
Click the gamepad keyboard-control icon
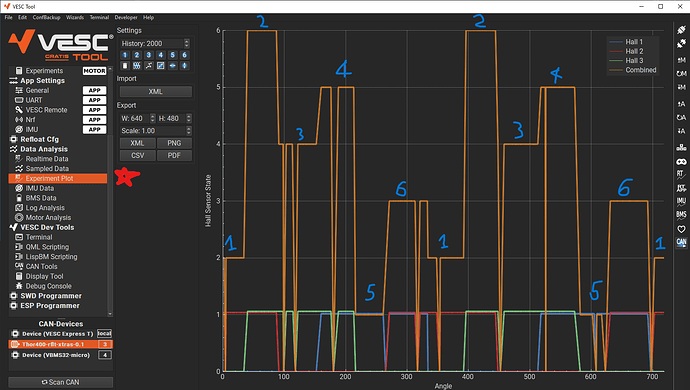[681, 162]
